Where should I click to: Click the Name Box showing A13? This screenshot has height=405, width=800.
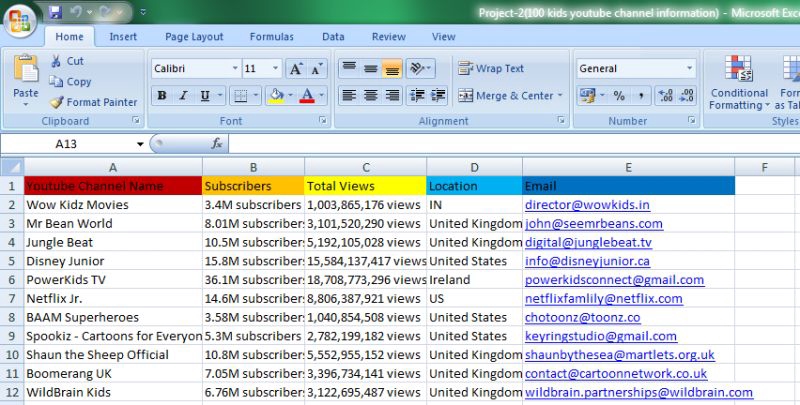click(66, 144)
